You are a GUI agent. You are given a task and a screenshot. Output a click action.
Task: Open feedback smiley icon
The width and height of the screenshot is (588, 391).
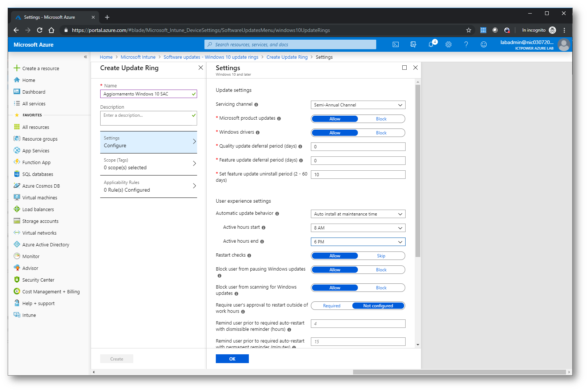(x=484, y=44)
